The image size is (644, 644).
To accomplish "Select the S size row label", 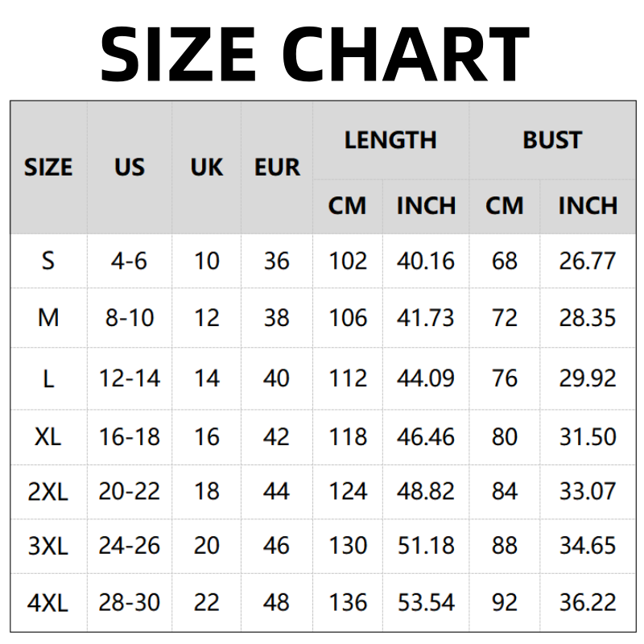I will click(48, 261).
